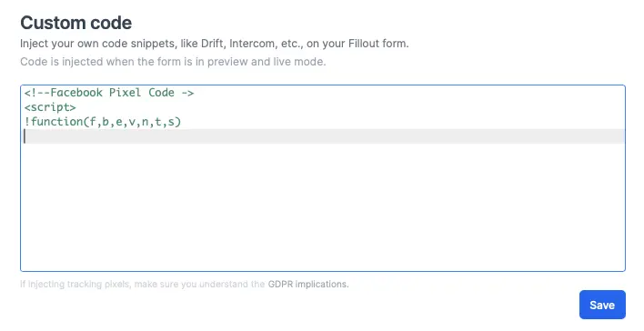Viewport: 644px width, 331px height.
Task: Click the word Code after Pixel in the editor
Action: tap(161, 93)
